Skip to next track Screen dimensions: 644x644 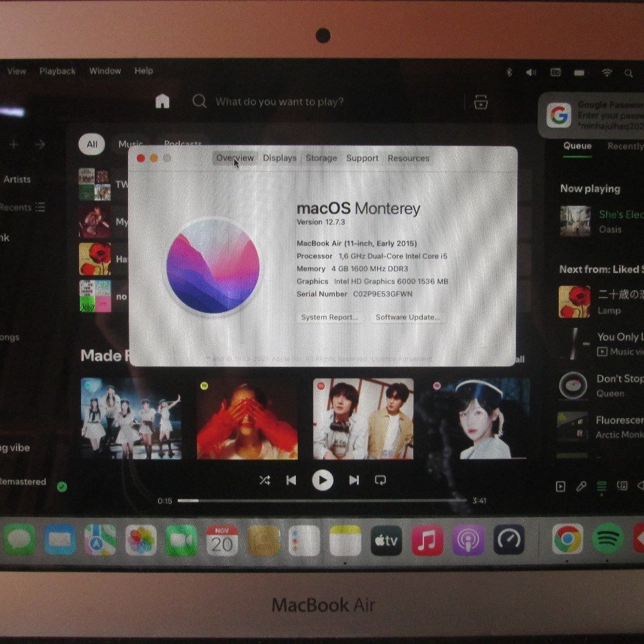(x=354, y=480)
